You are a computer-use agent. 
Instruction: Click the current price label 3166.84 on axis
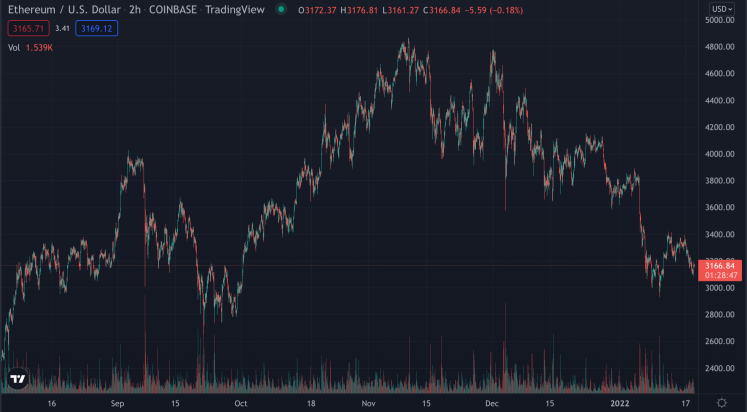720,266
